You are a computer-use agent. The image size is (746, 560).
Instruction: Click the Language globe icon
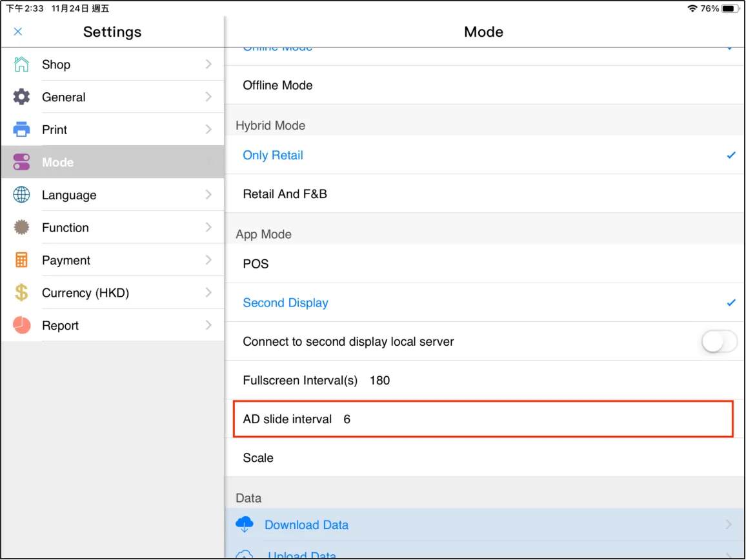coord(21,195)
